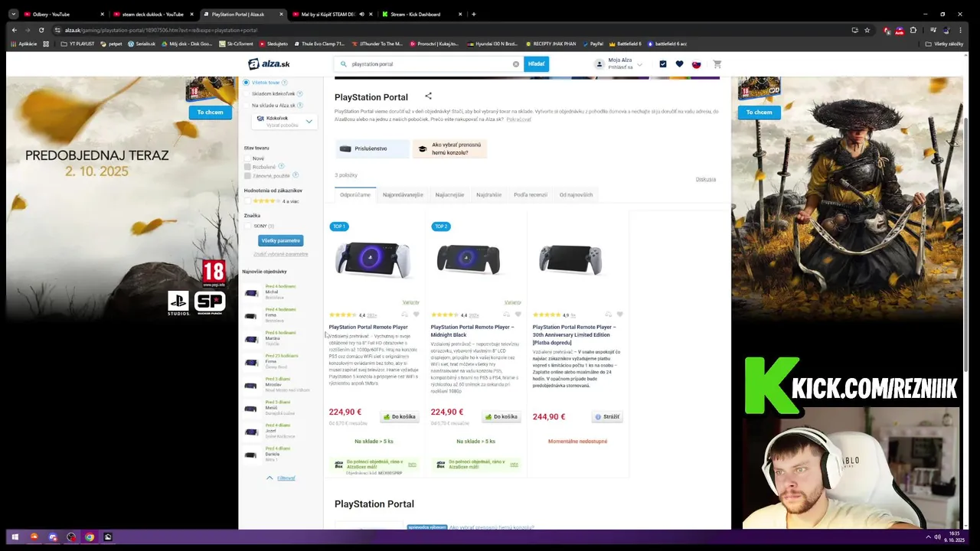Screen dimensions: 980x551
Task: Open Chrome from the Windows taskbar
Action: pyautogui.click(x=90, y=537)
